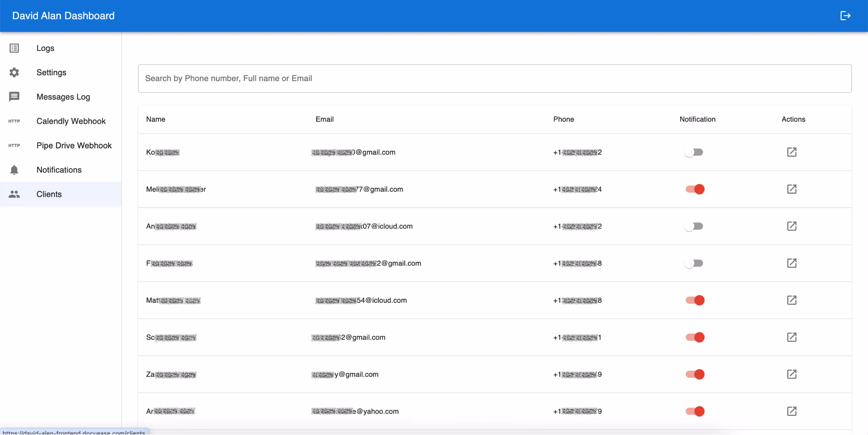Viewport: 868px width, 435px height.
Task: Open edit action for the An… client row
Action: [792, 226]
